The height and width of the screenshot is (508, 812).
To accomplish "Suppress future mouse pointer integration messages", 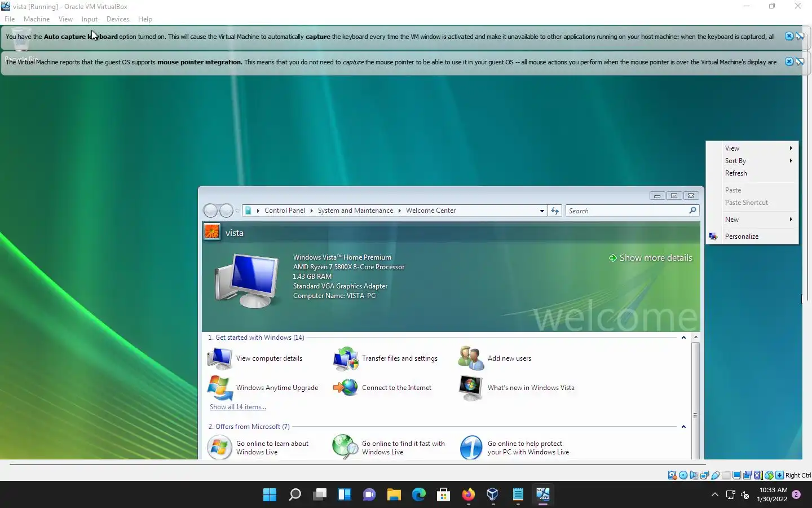I will 800,62.
